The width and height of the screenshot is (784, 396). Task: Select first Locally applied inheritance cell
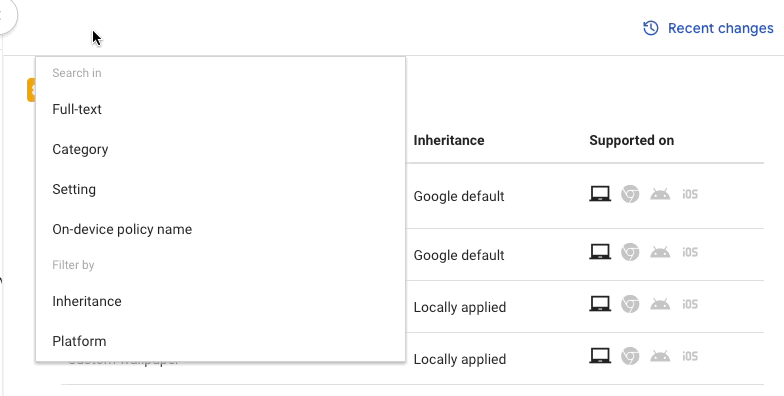tap(460, 307)
